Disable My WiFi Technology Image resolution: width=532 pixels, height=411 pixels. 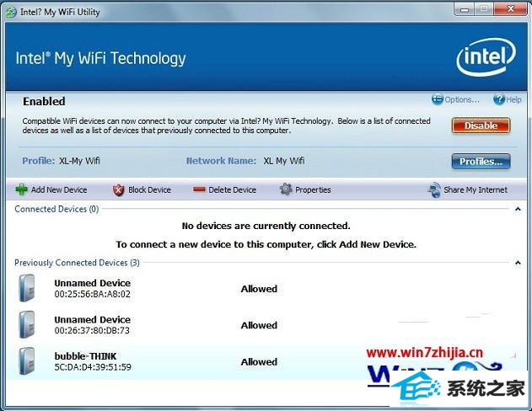click(481, 125)
